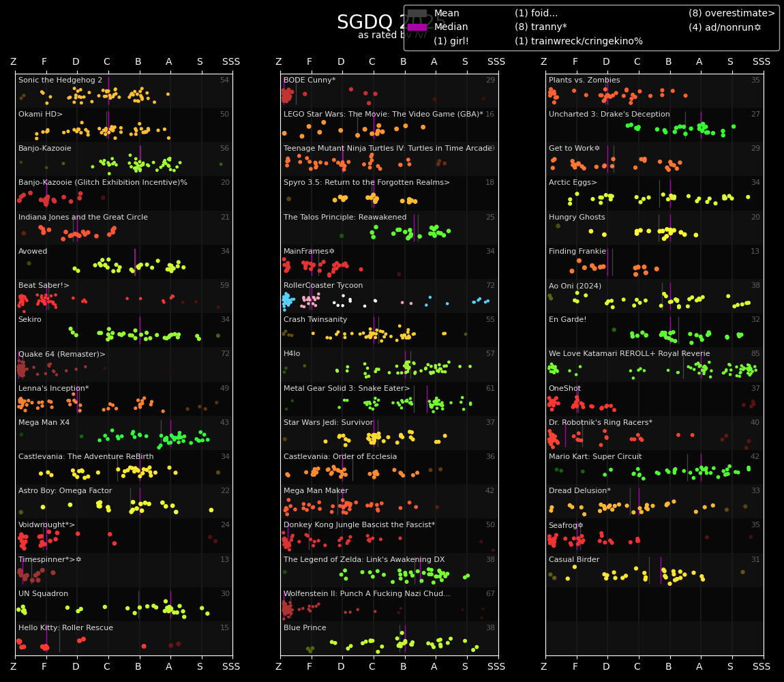Click the "Dread Delusion*" label
The width and height of the screenshot is (784, 682).
579,491
